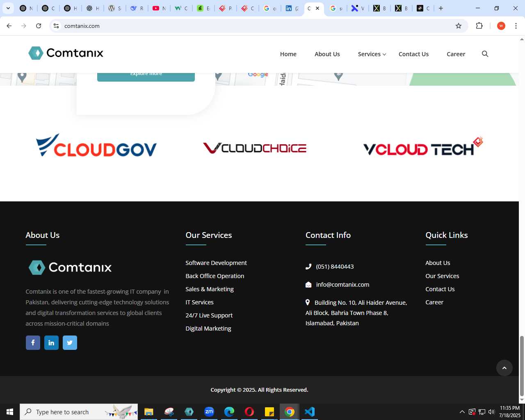Click the volume icon in system tray

tap(491, 412)
